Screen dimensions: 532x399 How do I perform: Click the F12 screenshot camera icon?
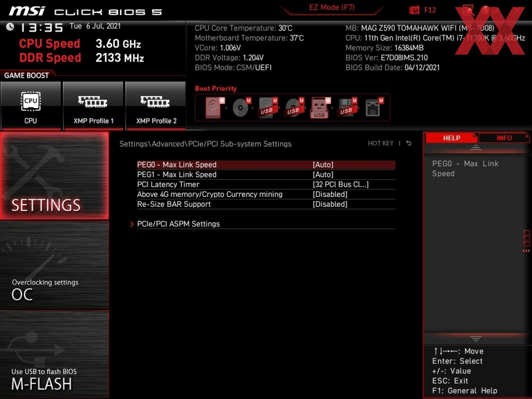coord(414,10)
